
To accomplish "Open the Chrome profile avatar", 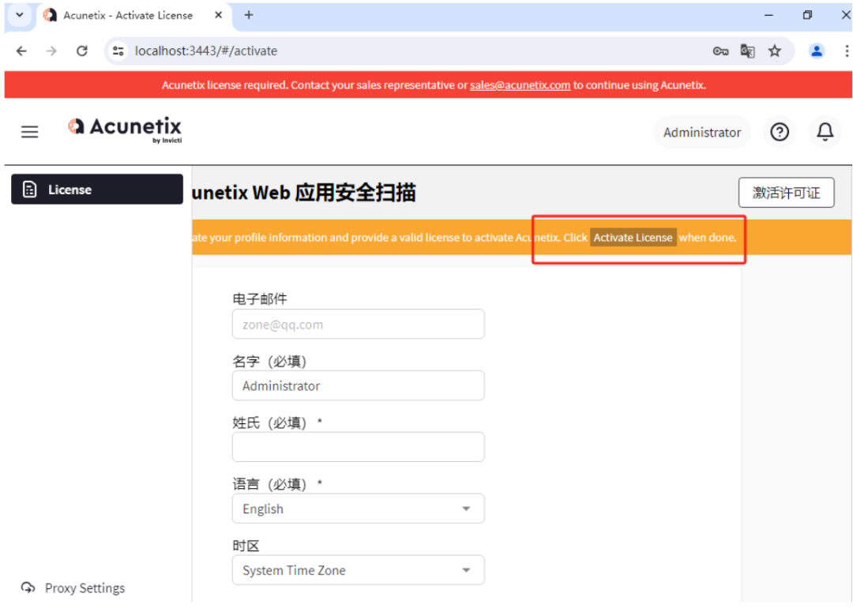I will point(817,51).
